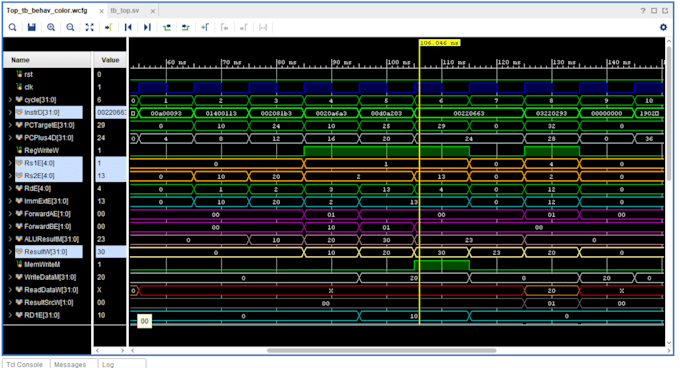The width and height of the screenshot is (680, 368).
Task: Click the yellow 106.046 ns cursor marker
Action: [x=439, y=42]
